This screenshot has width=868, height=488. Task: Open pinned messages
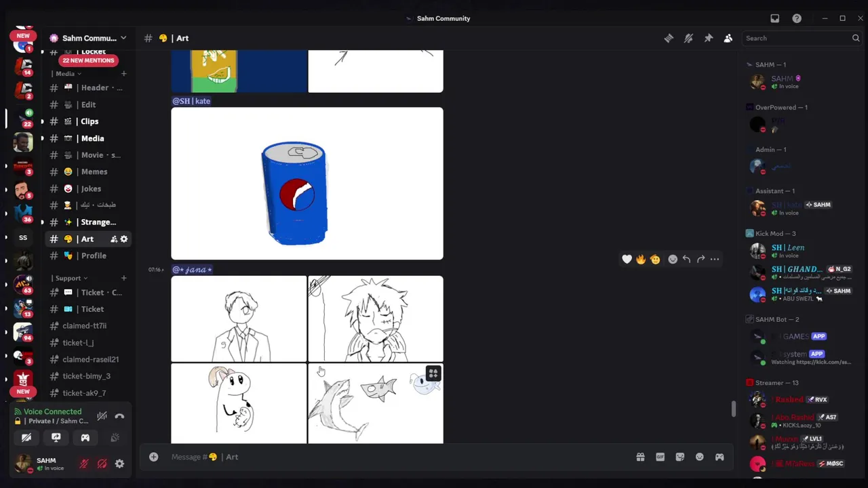coord(708,38)
